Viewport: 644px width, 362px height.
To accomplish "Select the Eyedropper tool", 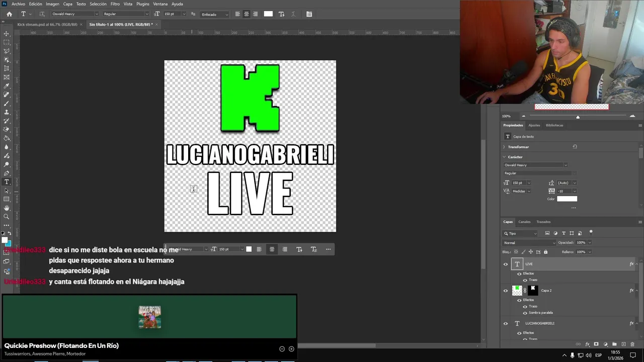I will (x=7, y=86).
